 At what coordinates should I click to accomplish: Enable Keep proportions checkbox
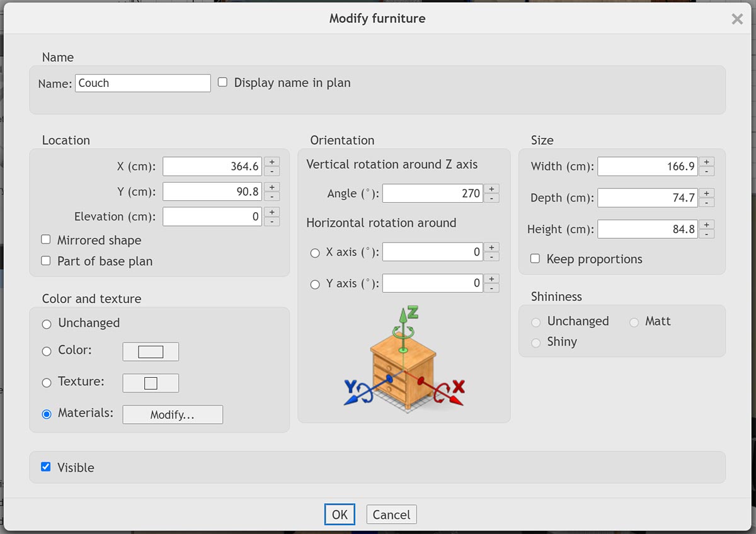(x=535, y=259)
